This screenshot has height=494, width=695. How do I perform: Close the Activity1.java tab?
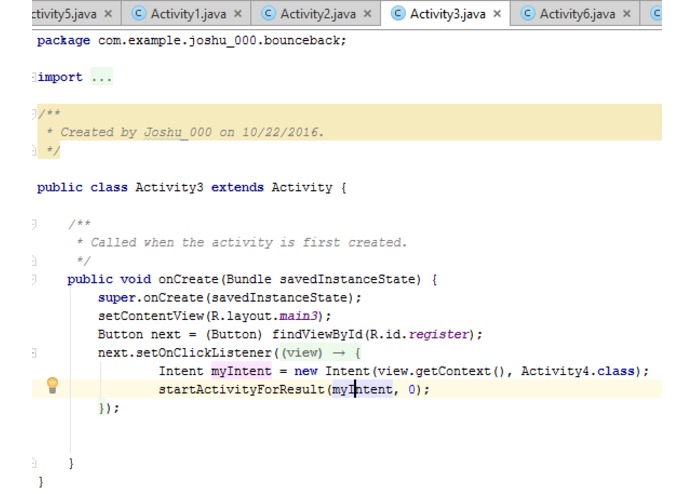[238, 14]
